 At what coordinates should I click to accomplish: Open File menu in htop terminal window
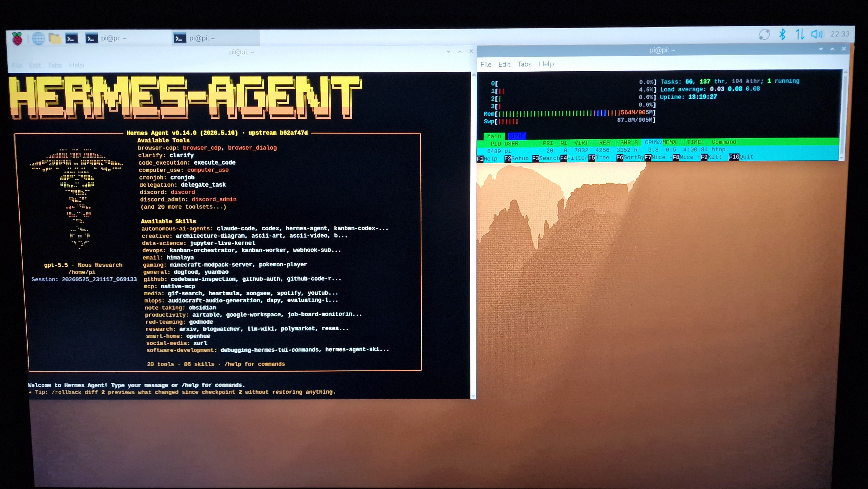[x=486, y=64]
